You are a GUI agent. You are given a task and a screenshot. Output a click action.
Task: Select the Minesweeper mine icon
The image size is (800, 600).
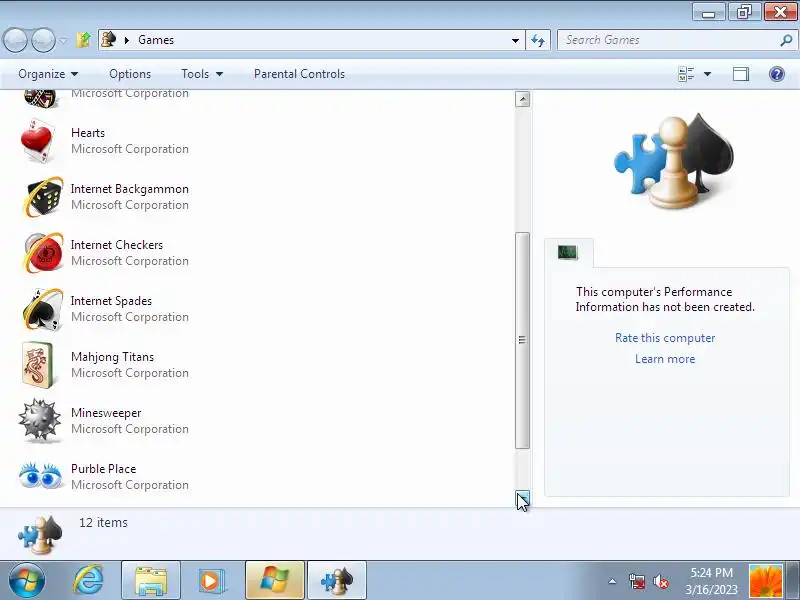coord(40,420)
